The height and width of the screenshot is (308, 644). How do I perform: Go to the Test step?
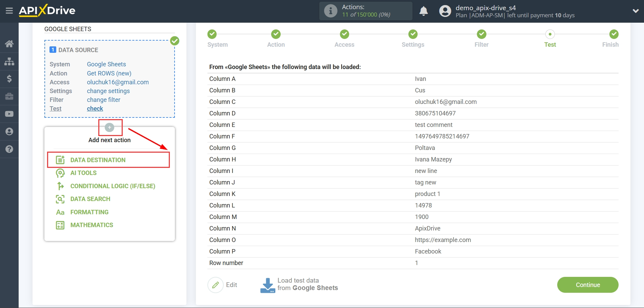click(550, 34)
